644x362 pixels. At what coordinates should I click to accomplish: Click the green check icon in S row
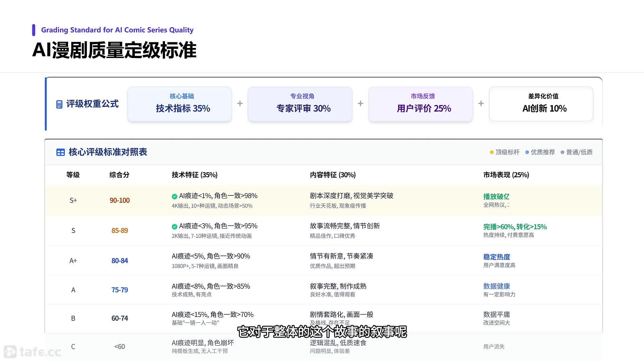coord(174,227)
